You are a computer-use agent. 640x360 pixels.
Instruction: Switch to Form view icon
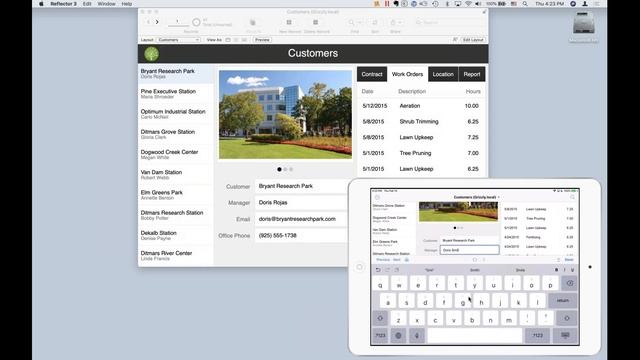pyautogui.click(x=228, y=40)
